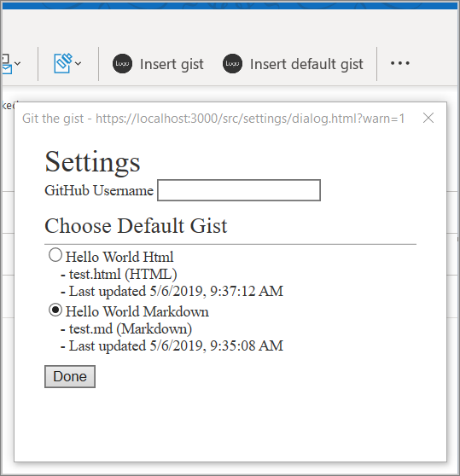Click the pen-and-document toolbar icon
This screenshot has height=476, width=460.
coord(63,63)
